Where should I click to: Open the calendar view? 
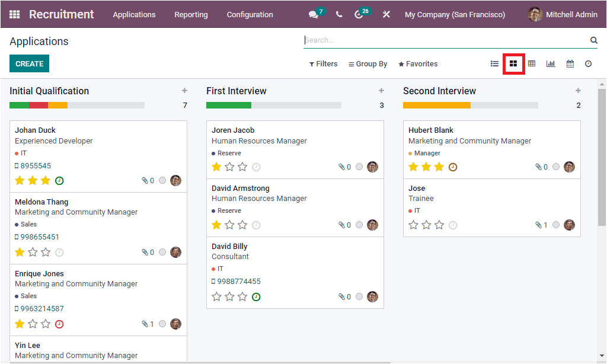point(570,63)
